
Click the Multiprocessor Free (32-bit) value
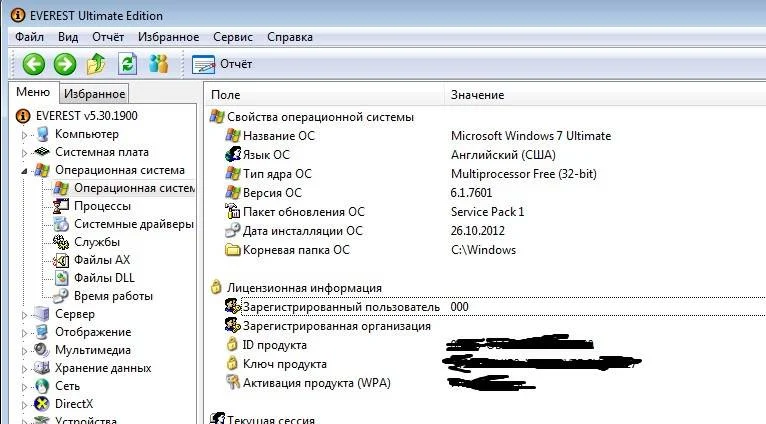tap(524, 174)
